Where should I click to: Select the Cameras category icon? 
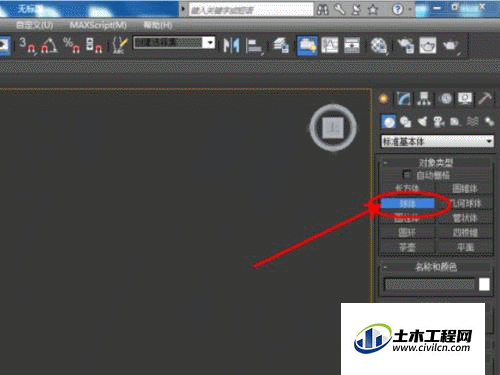tap(439, 122)
